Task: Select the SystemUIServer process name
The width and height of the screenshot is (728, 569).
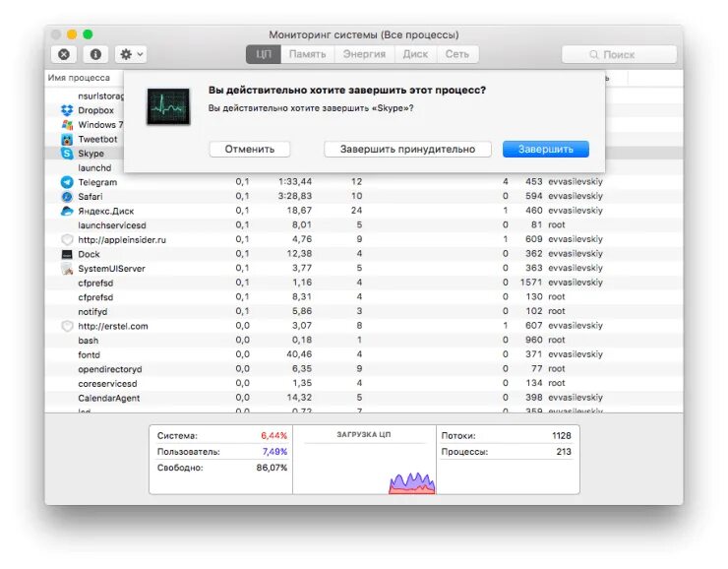Action: (x=111, y=269)
